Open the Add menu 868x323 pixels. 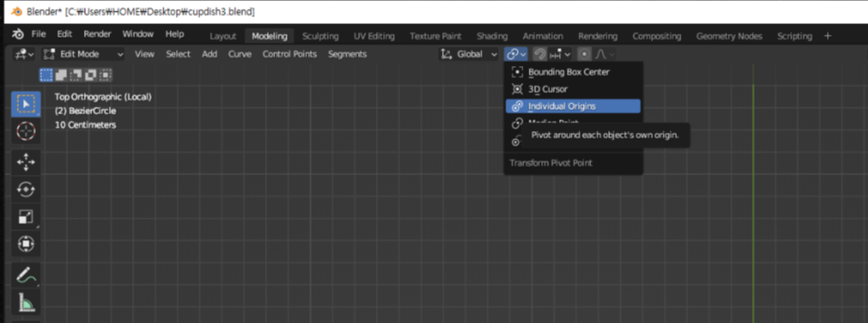(x=209, y=54)
